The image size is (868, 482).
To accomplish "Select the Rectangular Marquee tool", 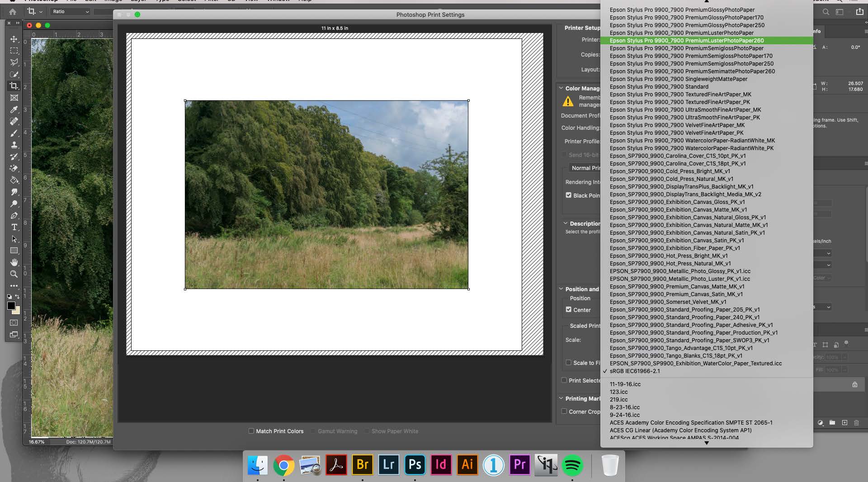I will 14,51.
